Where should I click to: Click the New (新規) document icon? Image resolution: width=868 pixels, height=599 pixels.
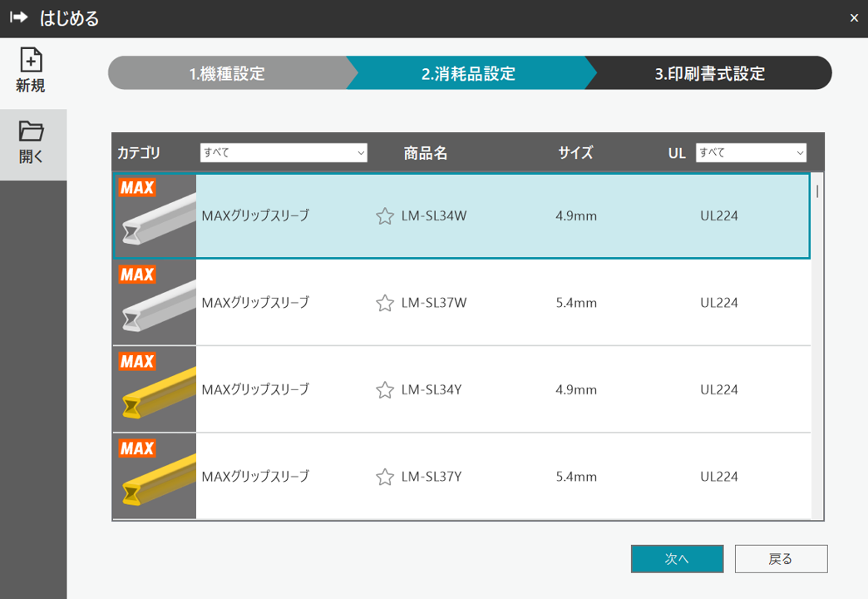pyautogui.click(x=31, y=61)
